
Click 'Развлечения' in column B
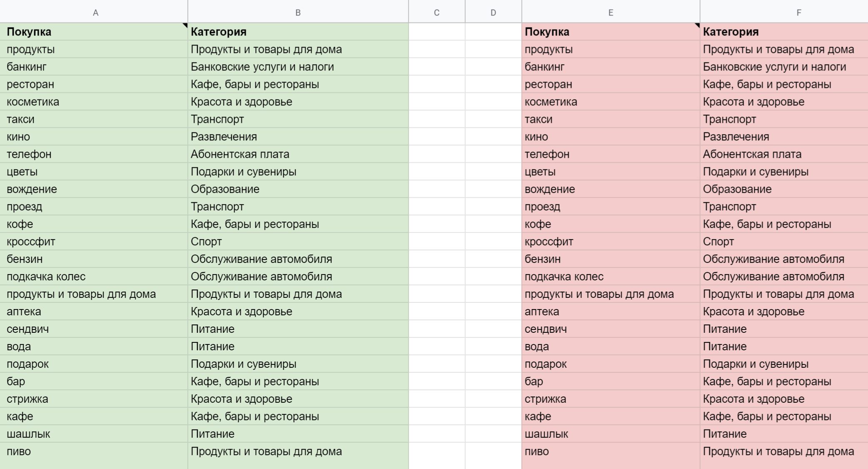point(298,137)
